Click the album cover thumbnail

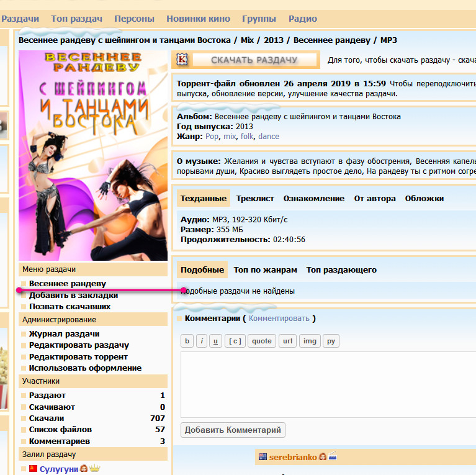tap(93, 155)
